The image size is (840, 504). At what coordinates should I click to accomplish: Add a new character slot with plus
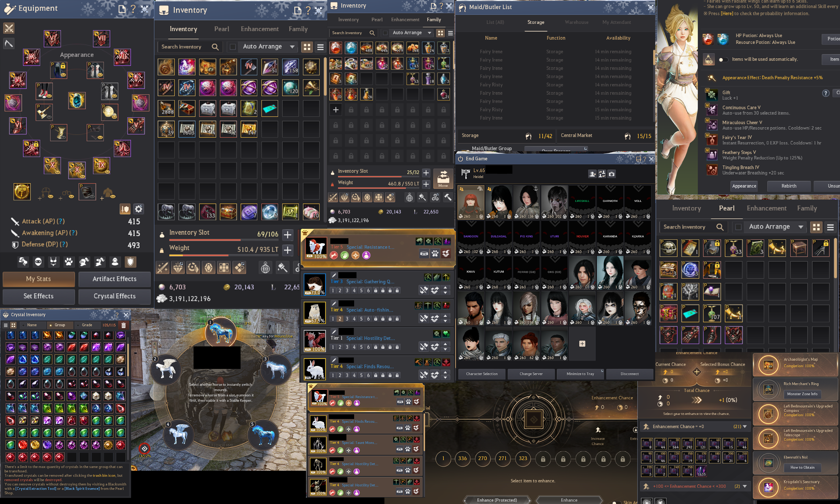[582, 344]
